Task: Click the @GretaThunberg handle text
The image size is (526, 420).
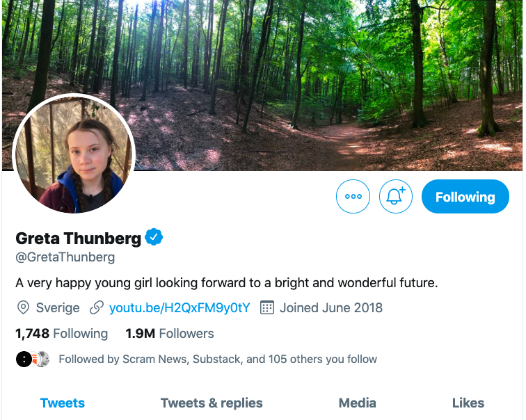Action: (x=65, y=257)
